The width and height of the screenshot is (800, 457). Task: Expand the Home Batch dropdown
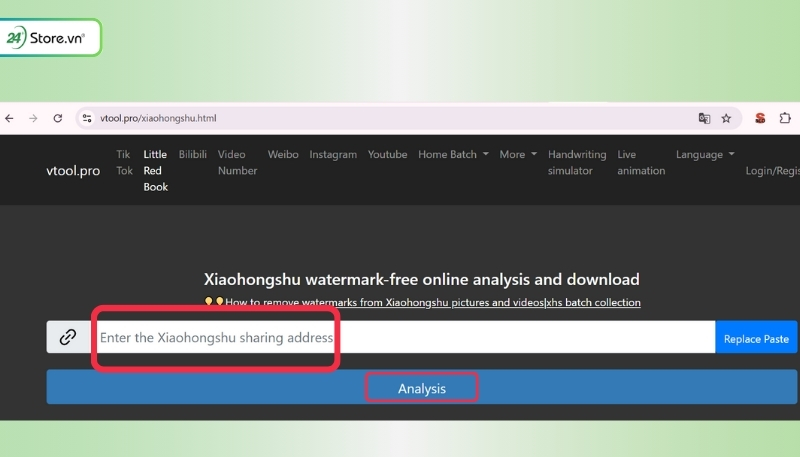(453, 154)
